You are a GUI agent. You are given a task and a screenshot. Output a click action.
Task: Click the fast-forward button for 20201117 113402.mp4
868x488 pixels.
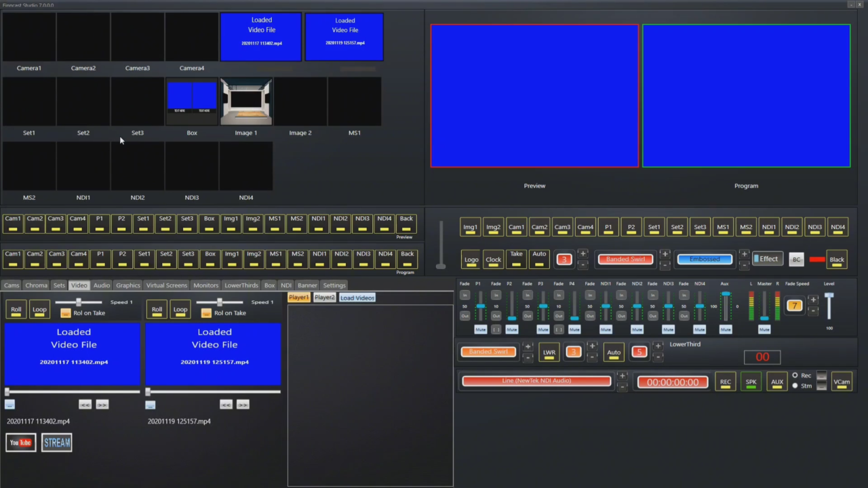pos(102,405)
